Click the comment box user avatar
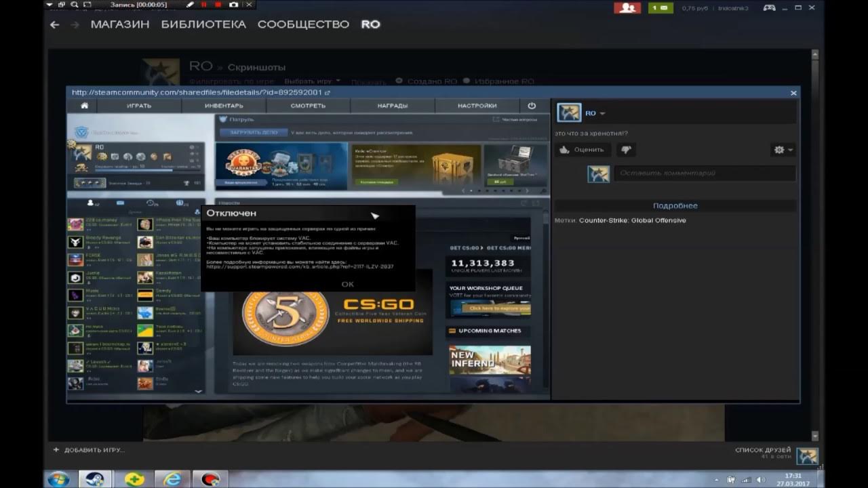The width and height of the screenshot is (868, 488). point(598,174)
